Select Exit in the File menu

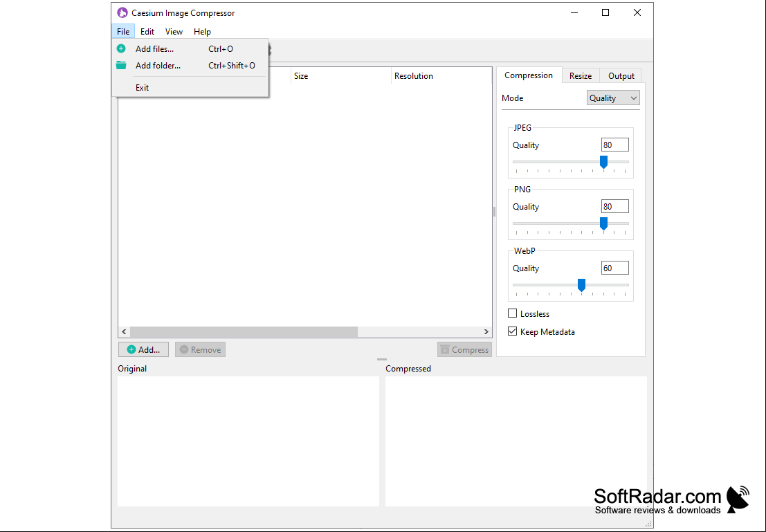coord(190,87)
